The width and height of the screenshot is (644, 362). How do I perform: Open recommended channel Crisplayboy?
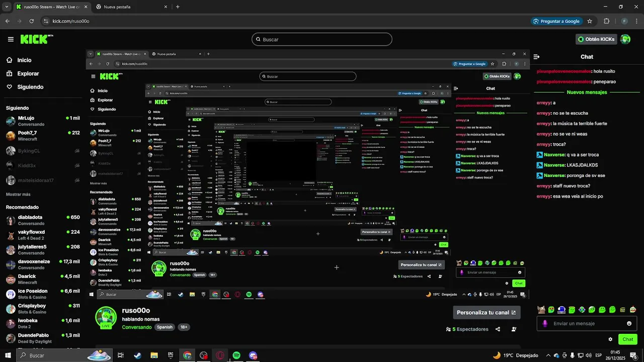click(x=43, y=308)
